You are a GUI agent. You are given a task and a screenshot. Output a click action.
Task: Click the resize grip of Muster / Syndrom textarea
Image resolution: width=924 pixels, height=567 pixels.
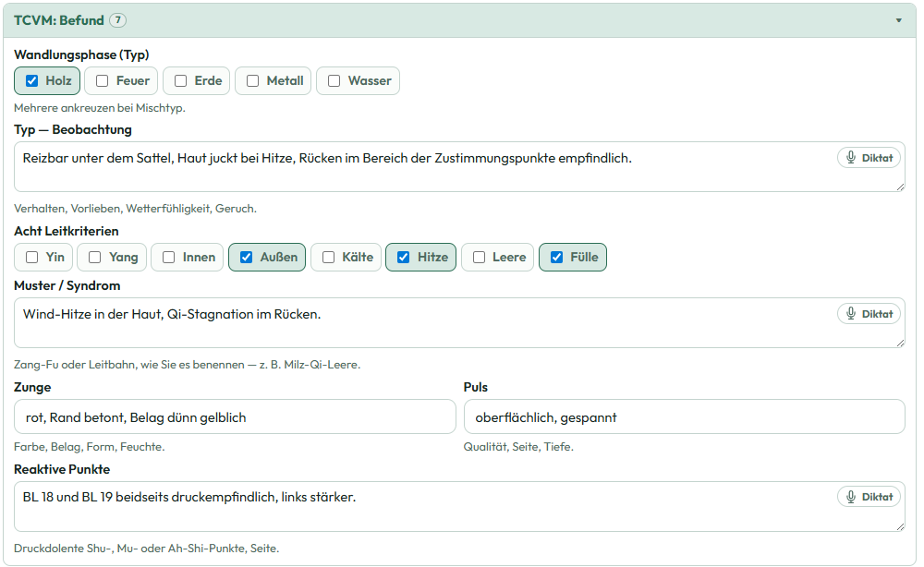(x=900, y=344)
